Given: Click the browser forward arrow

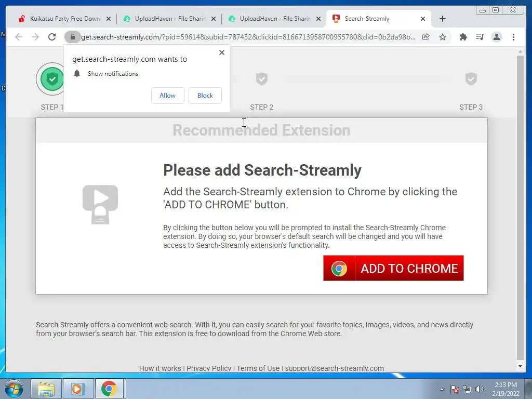Looking at the screenshot, I should coord(35,37).
